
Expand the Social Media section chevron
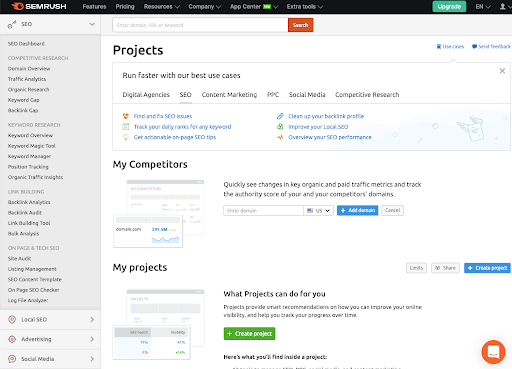(92, 359)
